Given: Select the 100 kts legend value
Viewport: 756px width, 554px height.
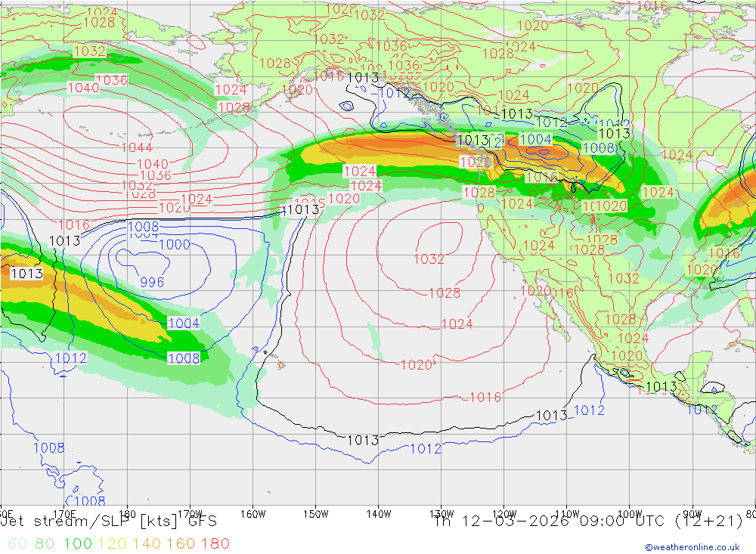Looking at the screenshot, I should pos(78,544).
